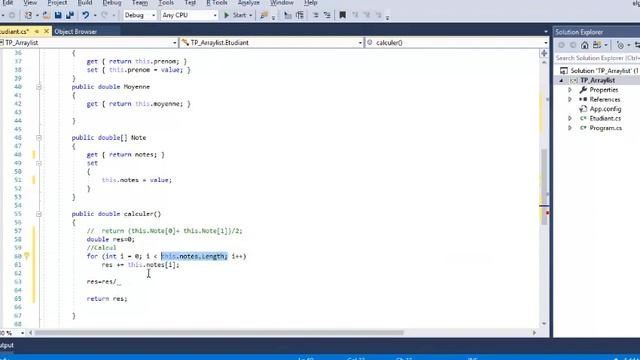Image resolution: width=640 pixels, height=360 pixels.
Task: Pin the Etudiant.cs document tab
Action: (37, 31)
